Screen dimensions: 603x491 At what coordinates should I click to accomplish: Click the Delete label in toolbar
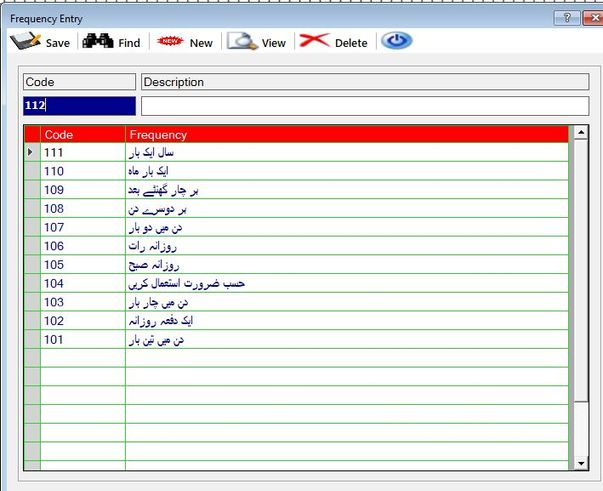351,43
